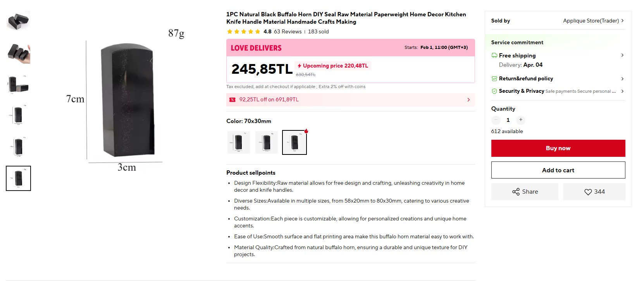Expand the 92,25TL off coupon details
Viewport: 644px width, 281px height.
[468, 100]
